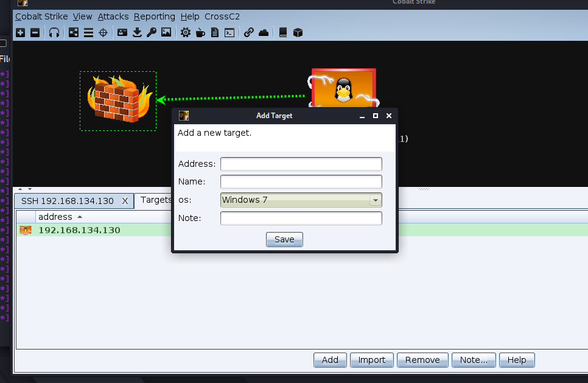This screenshot has width=588, height=383.
Task: Collapse the top pane via up splitter arrow
Action: click(20, 189)
